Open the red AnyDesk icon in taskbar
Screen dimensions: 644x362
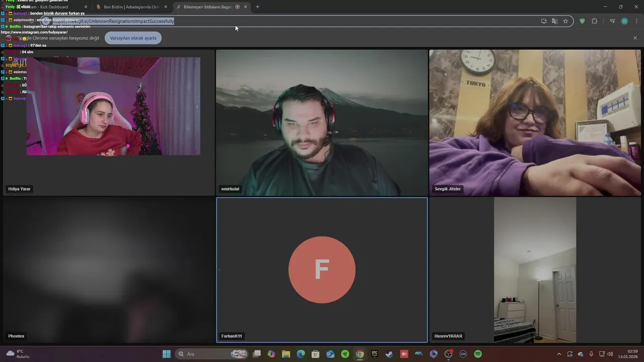pyautogui.click(x=404, y=354)
